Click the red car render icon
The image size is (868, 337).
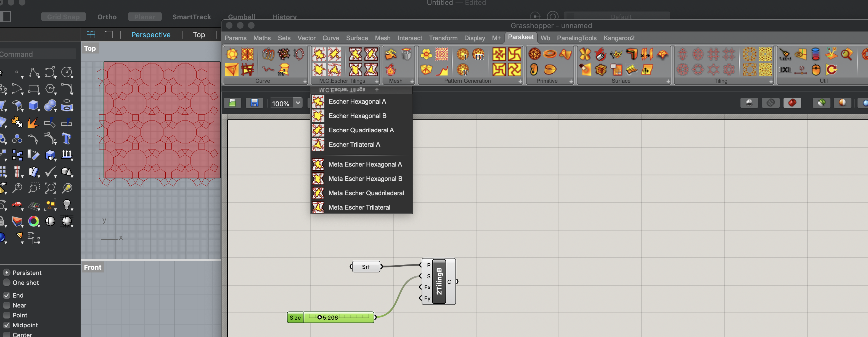tap(17, 204)
